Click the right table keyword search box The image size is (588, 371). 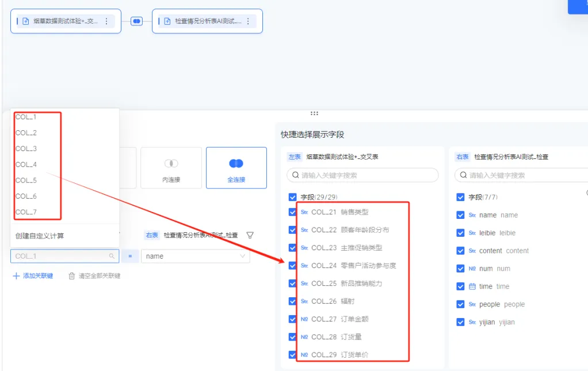click(521, 175)
